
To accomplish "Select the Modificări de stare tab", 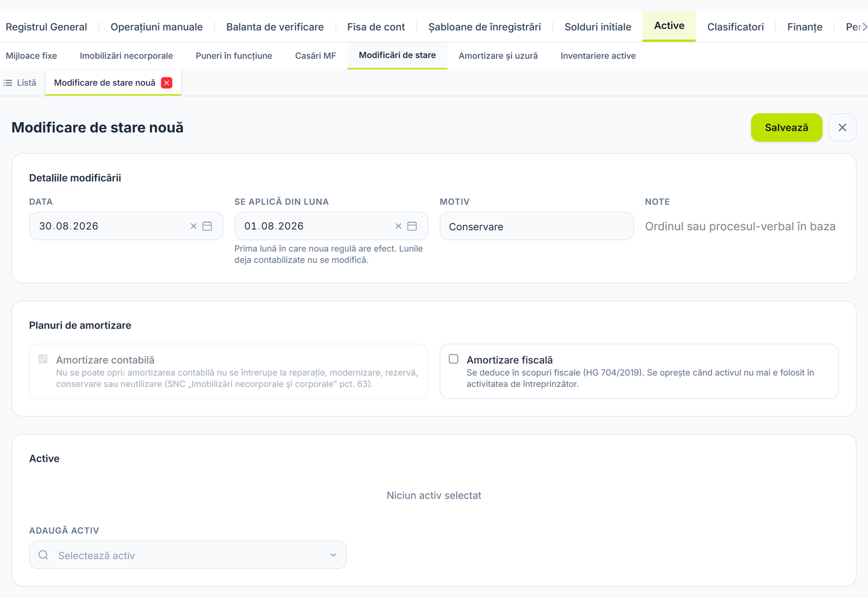I will tap(398, 56).
